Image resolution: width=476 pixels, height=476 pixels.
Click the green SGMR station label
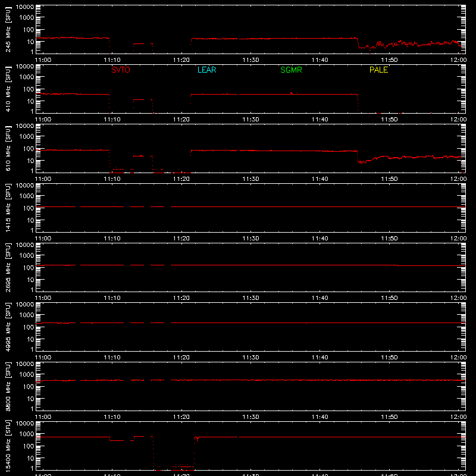[x=291, y=70]
